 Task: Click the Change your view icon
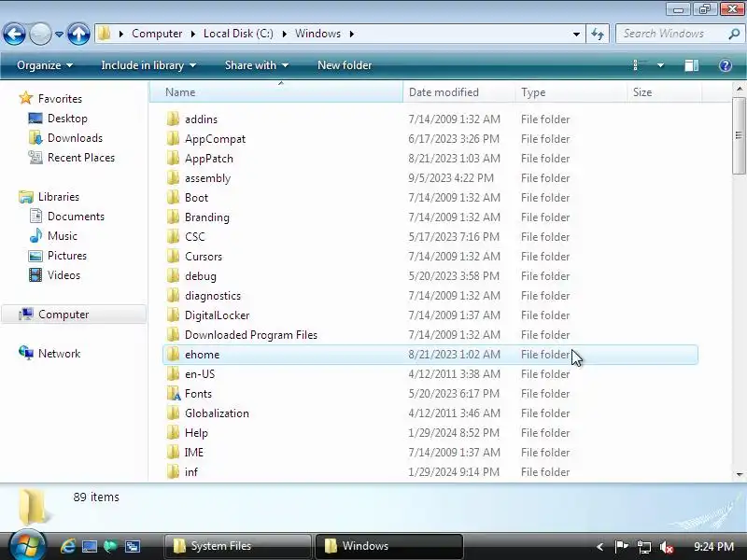(640, 65)
